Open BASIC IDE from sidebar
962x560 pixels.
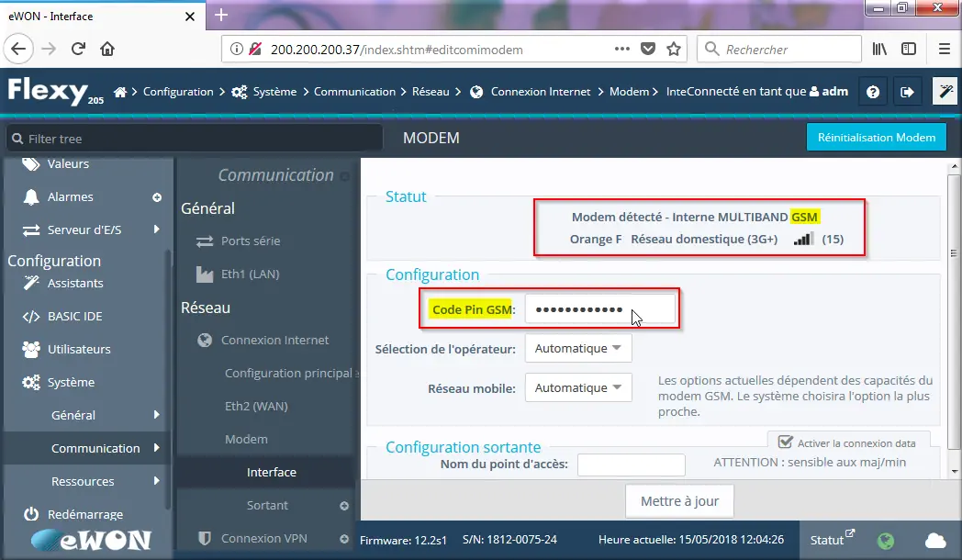tap(74, 316)
